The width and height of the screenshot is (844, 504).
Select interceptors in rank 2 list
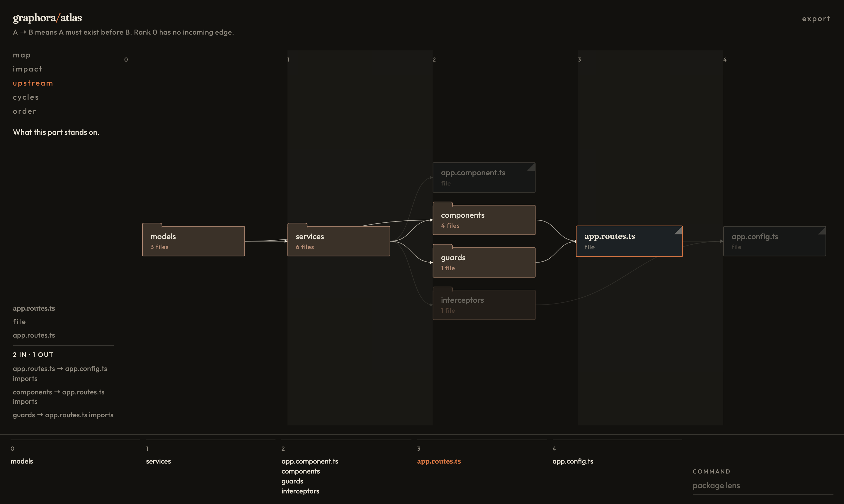(300, 491)
